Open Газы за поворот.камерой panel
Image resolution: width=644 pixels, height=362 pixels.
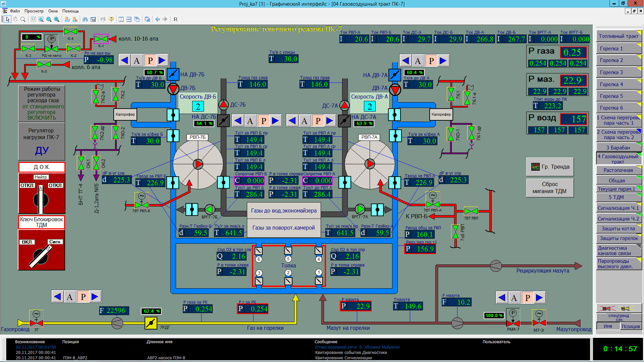pos(284,228)
